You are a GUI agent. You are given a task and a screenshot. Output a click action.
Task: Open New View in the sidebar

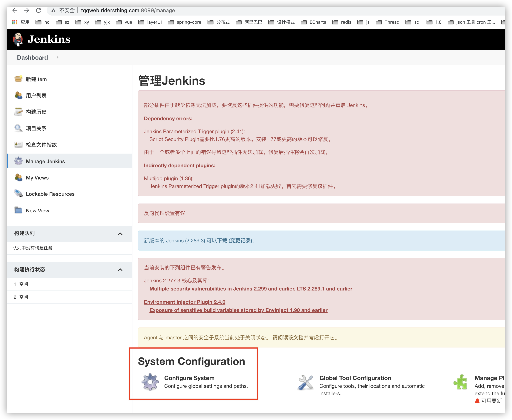click(x=38, y=211)
